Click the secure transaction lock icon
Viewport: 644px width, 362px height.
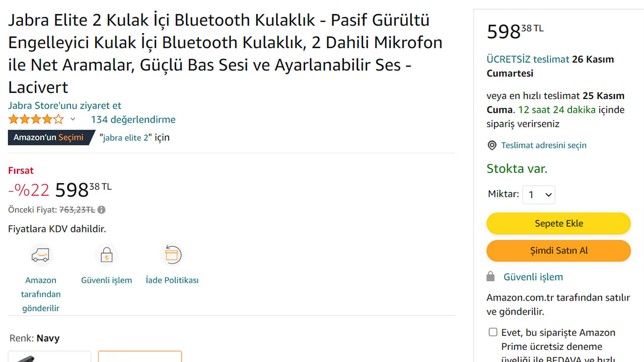click(107, 255)
